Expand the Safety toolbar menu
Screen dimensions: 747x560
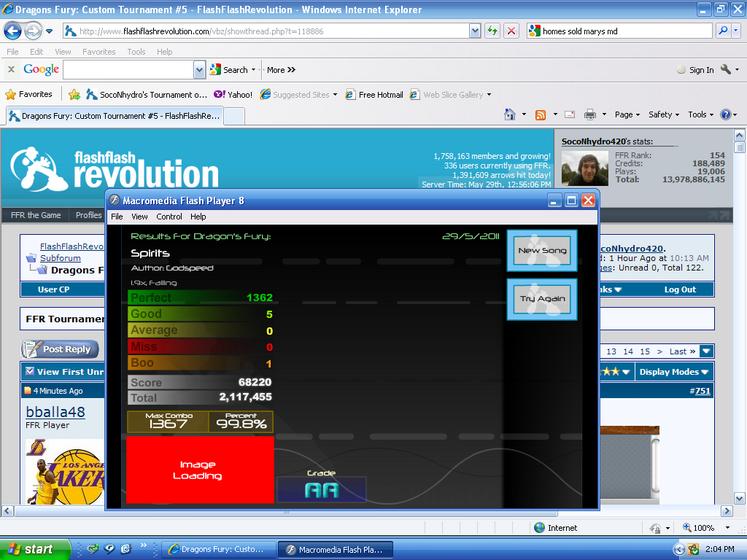pyautogui.click(x=663, y=114)
